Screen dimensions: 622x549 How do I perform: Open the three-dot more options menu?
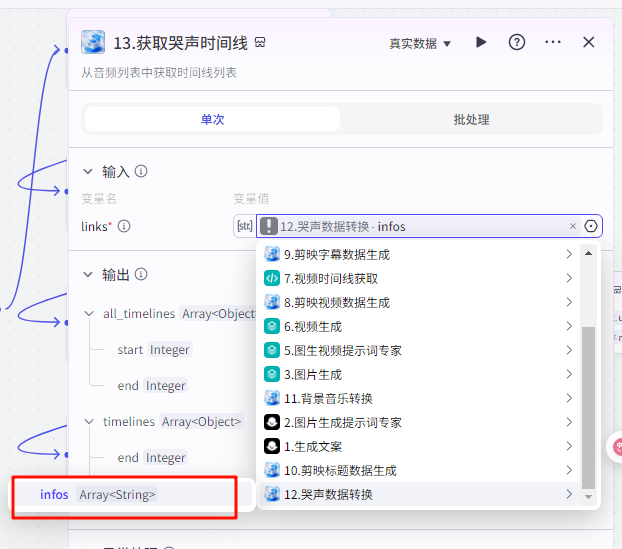pyautogui.click(x=553, y=42)
